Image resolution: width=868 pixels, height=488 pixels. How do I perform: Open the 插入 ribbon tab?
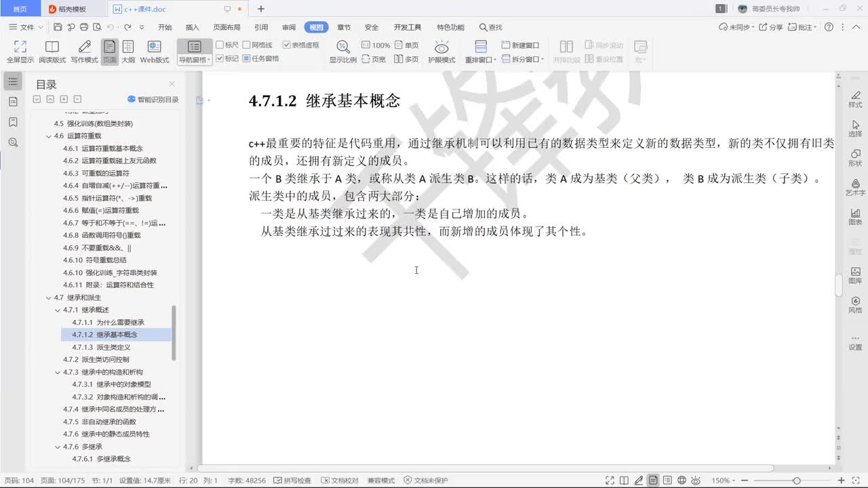(193, 27)
